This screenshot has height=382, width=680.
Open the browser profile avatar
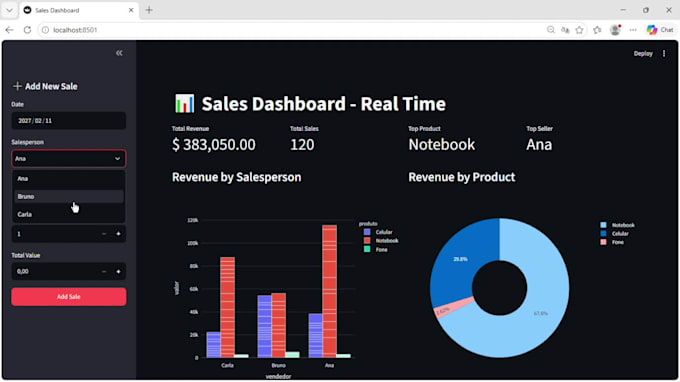point(615,30)
